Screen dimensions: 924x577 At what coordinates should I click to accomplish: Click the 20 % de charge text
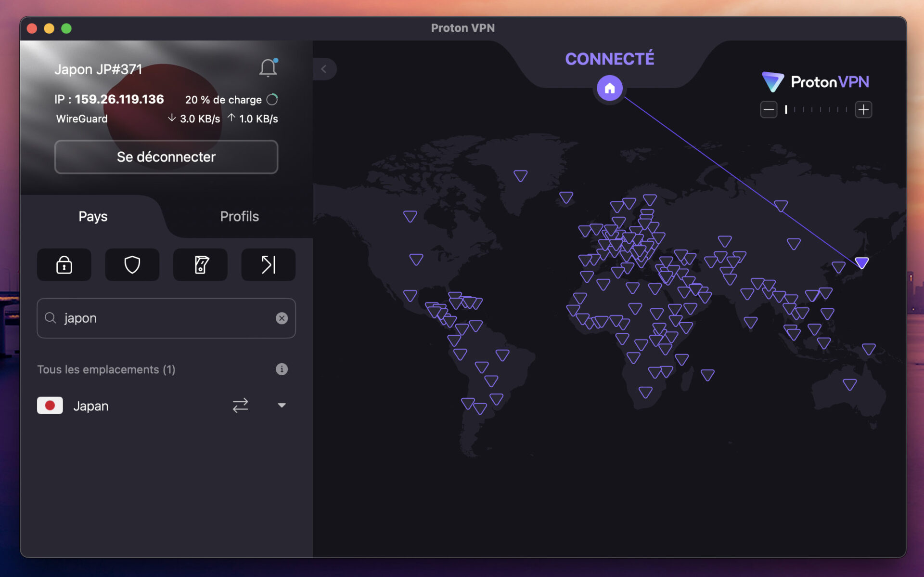click(223, 100)
